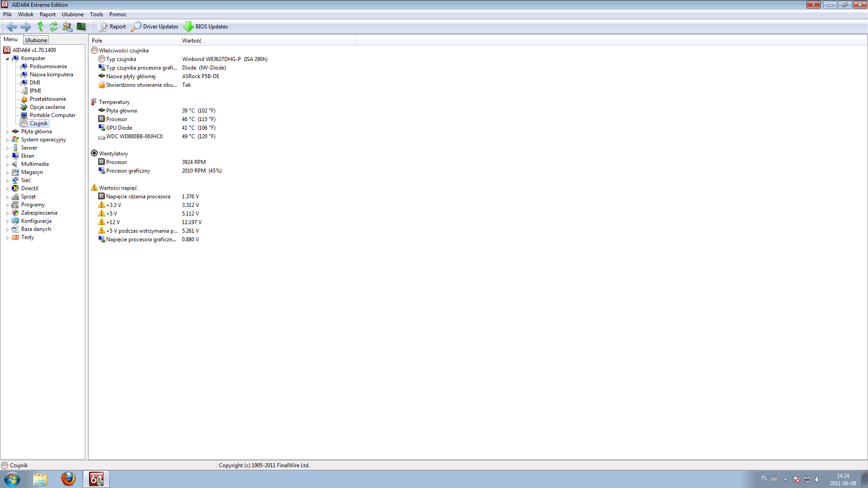Select the Nazwa płyty głównej row
The image size is (868, 488).
[159, 76]
